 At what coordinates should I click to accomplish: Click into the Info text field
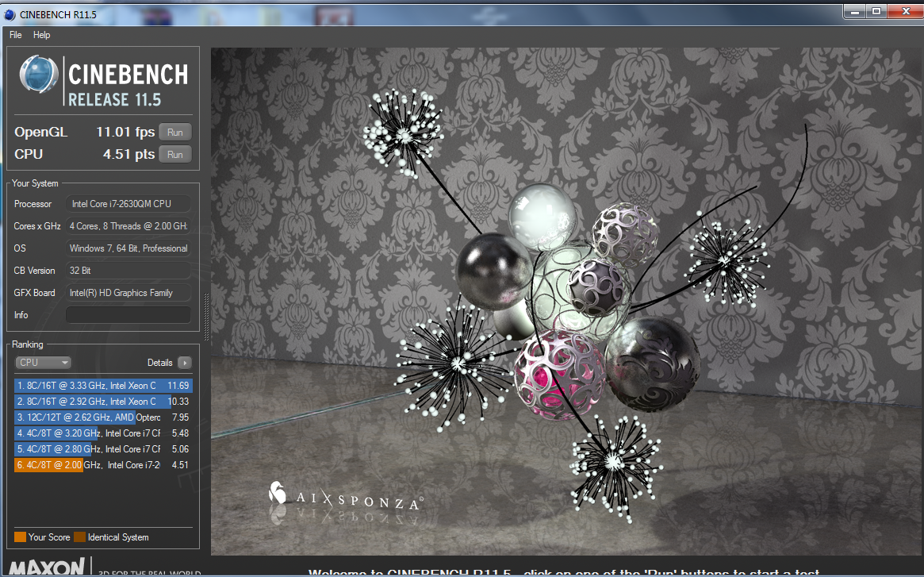[128, 314]
